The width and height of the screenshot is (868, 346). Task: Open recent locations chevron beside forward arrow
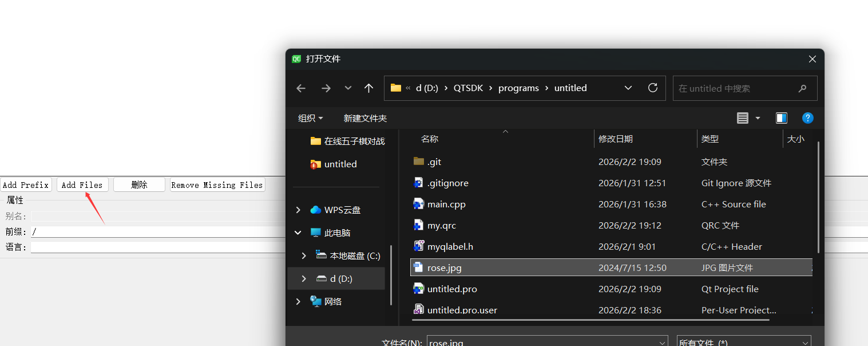348,88
